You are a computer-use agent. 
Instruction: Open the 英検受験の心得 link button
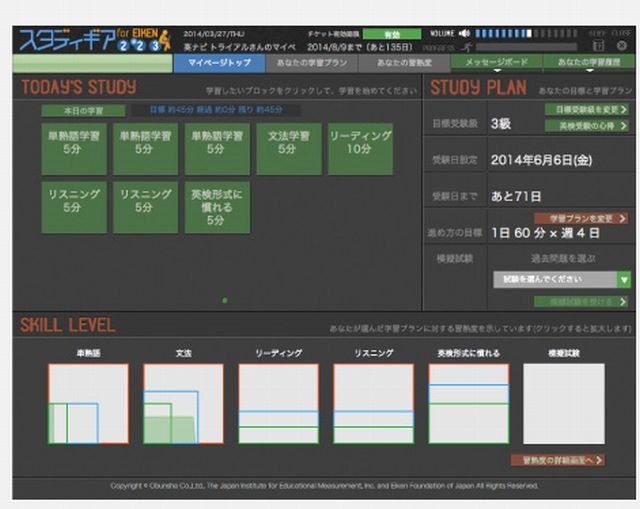587,125
